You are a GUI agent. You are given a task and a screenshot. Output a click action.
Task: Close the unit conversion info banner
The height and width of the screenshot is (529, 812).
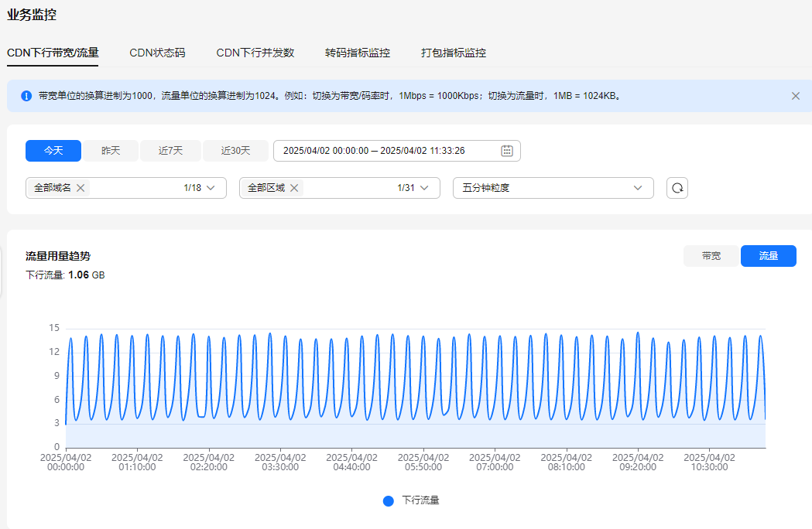pyautogui.click(x=796, y=96)
